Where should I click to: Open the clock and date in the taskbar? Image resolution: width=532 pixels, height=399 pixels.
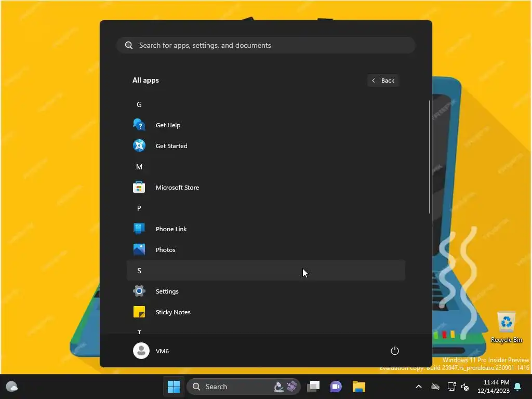[494, 387]
